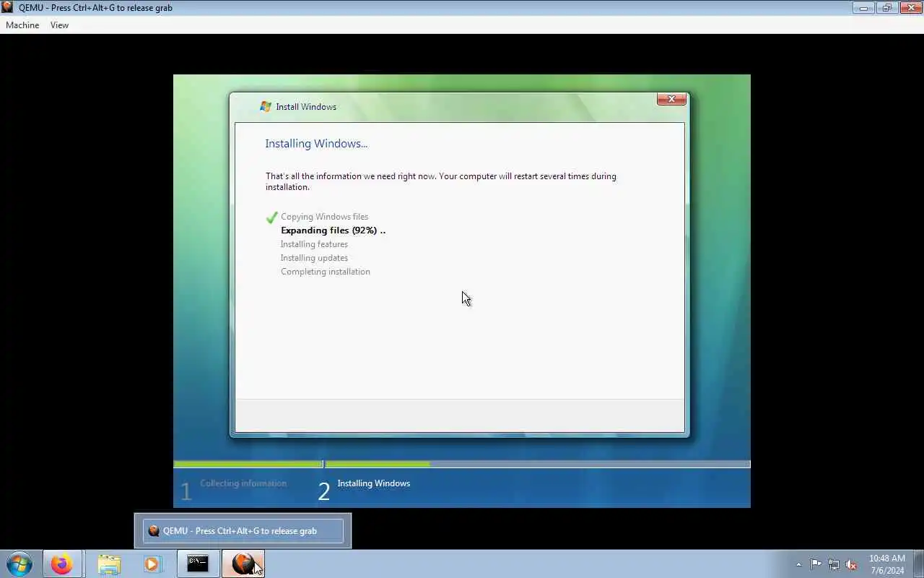Open Action Center flag icon in tray

[x=816, y=564]
